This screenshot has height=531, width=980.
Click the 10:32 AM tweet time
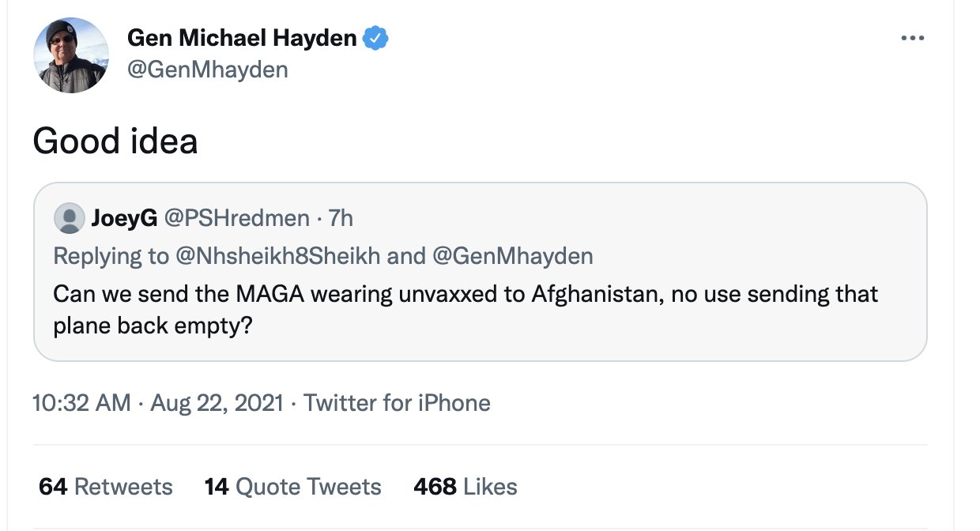pyautogui.click(x=81, y=403)
